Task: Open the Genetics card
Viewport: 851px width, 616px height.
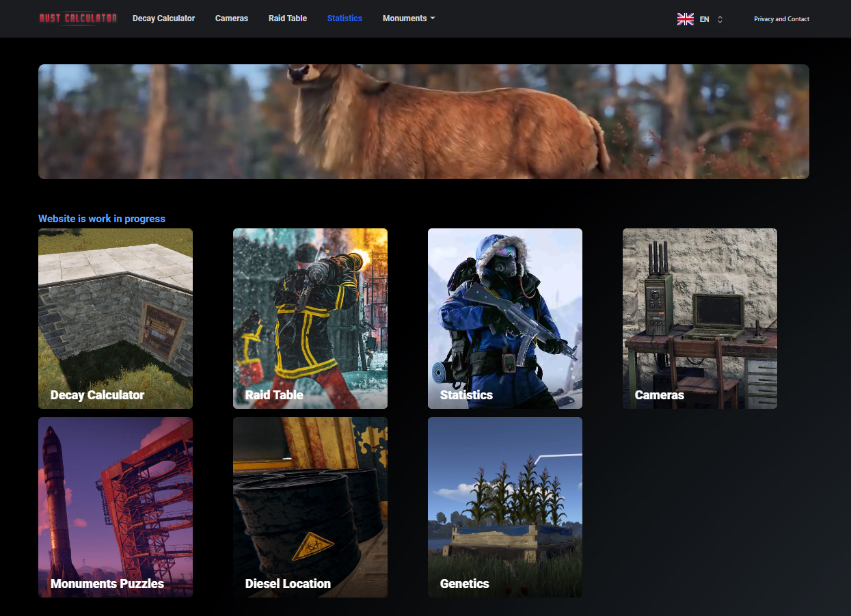Action: coord(505,507)
